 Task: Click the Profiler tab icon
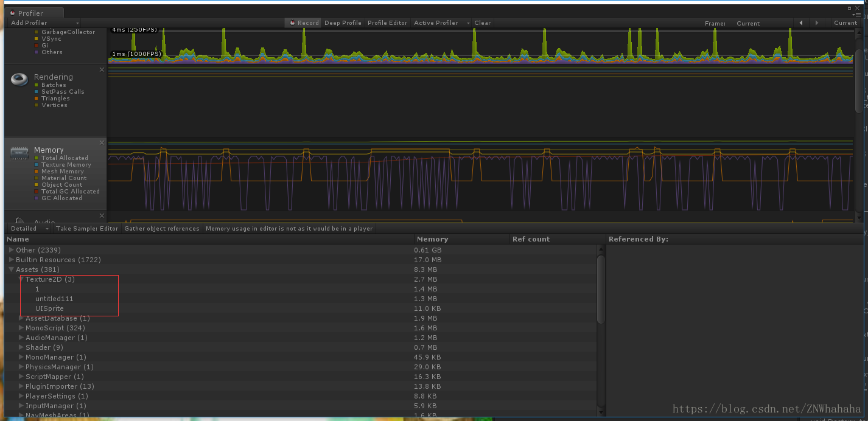tap(13, 13)
